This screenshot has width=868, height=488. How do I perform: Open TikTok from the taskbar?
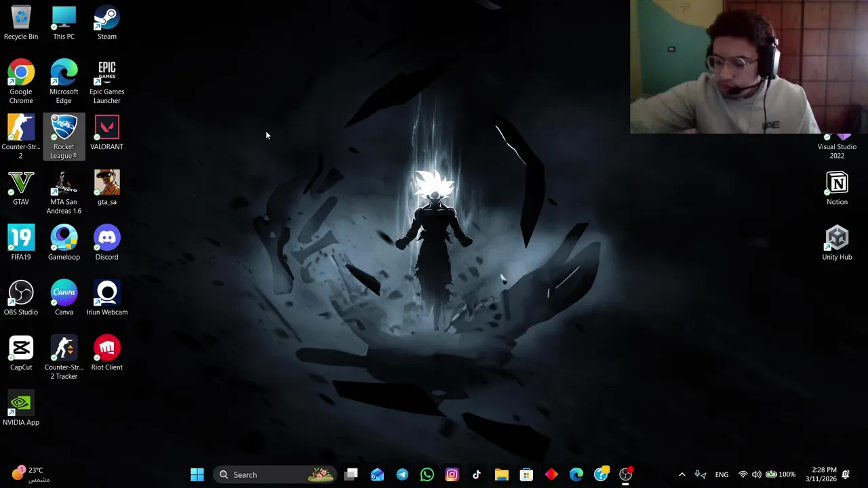point(477,474)
